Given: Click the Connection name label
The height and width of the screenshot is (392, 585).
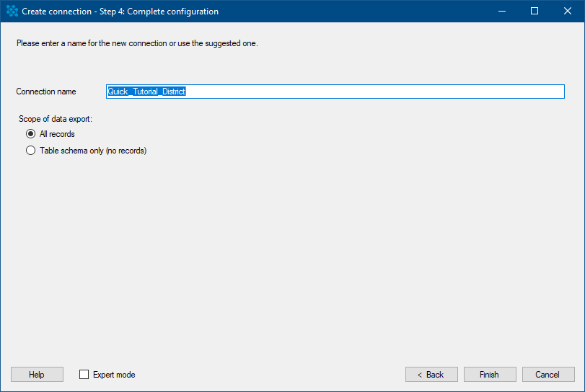Looking at the screenshot, I should click(46, 92).
